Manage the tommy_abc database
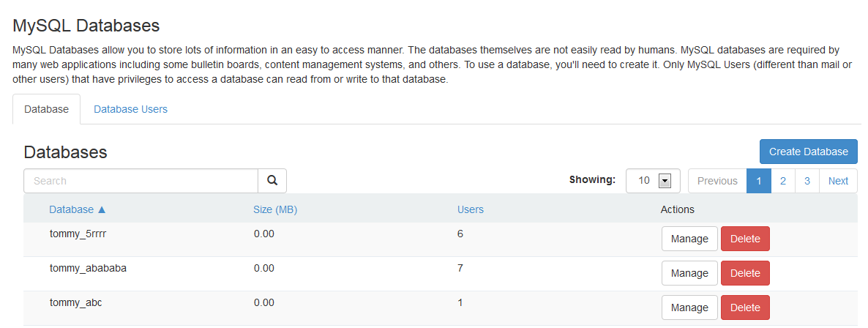868x328 pixels. tap(689, 307)
